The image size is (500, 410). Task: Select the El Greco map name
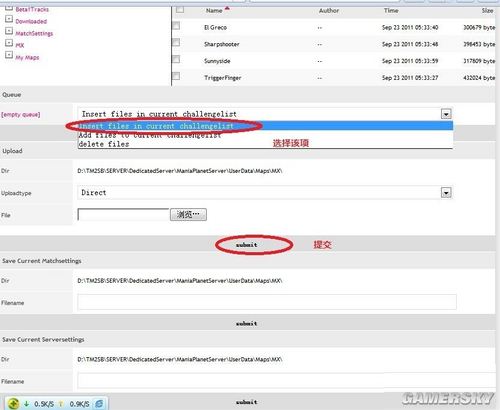tap(215, 27)
